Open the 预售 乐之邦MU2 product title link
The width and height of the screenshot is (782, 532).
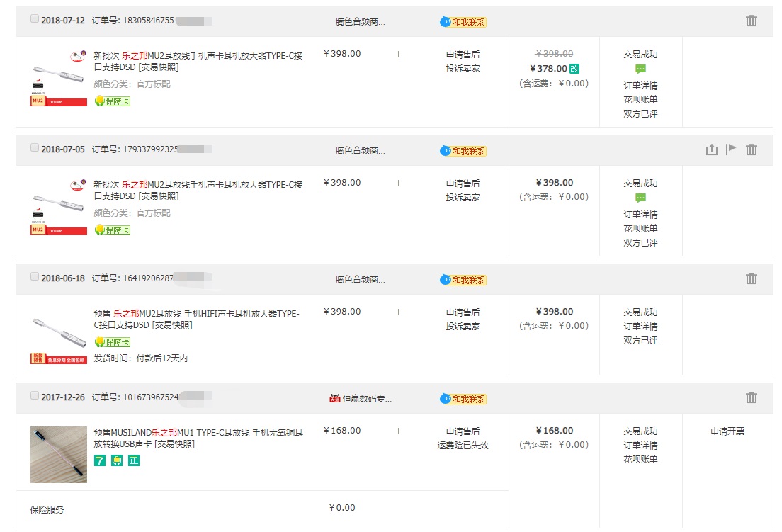(197, 319)
